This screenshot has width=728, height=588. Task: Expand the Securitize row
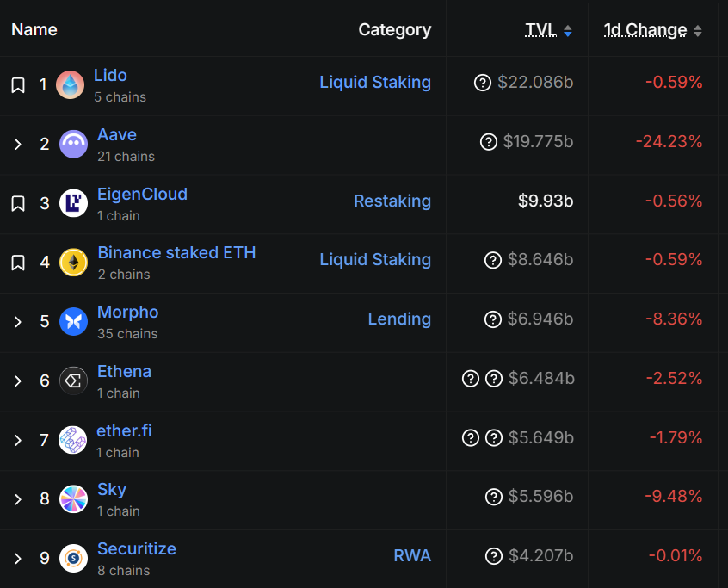point(18,558)
